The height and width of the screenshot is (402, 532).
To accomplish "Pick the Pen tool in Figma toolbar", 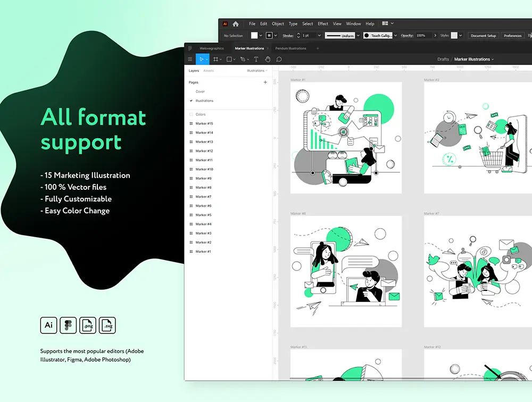I will coord(243,59).
